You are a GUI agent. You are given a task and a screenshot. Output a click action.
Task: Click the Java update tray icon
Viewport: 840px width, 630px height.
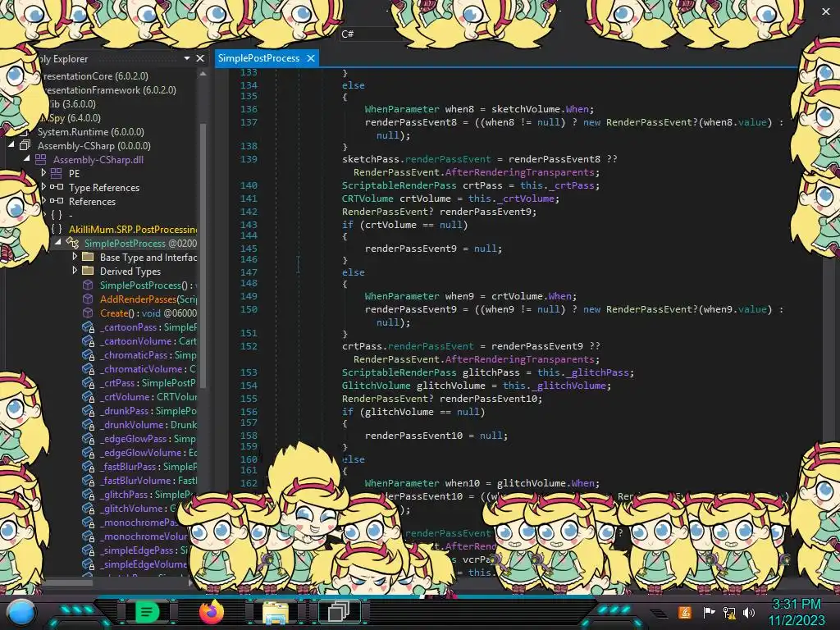pos(685,612)
